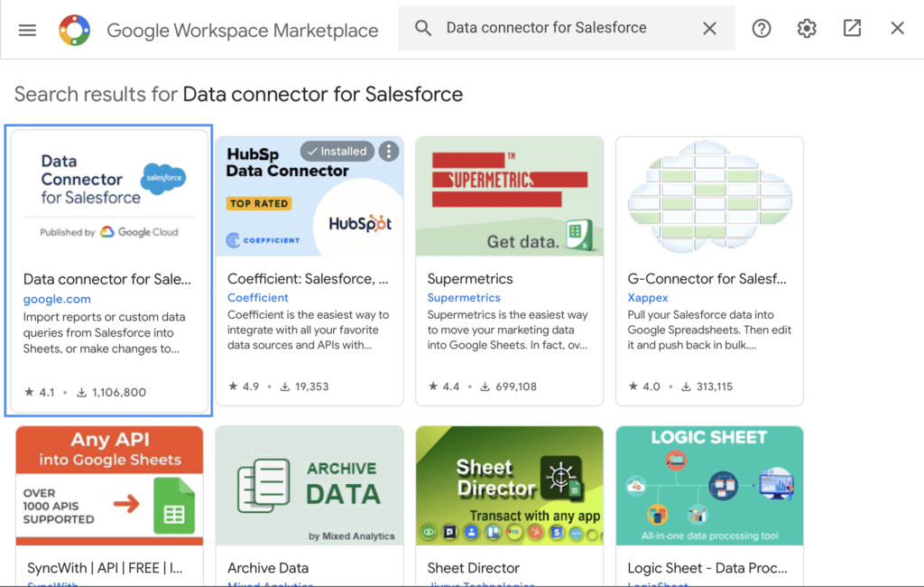Image resolution: width=924 pixels, height=587 pixels.
Task: Open the google.com developer link
Action: pyautogui.click(x=57, y=299)
